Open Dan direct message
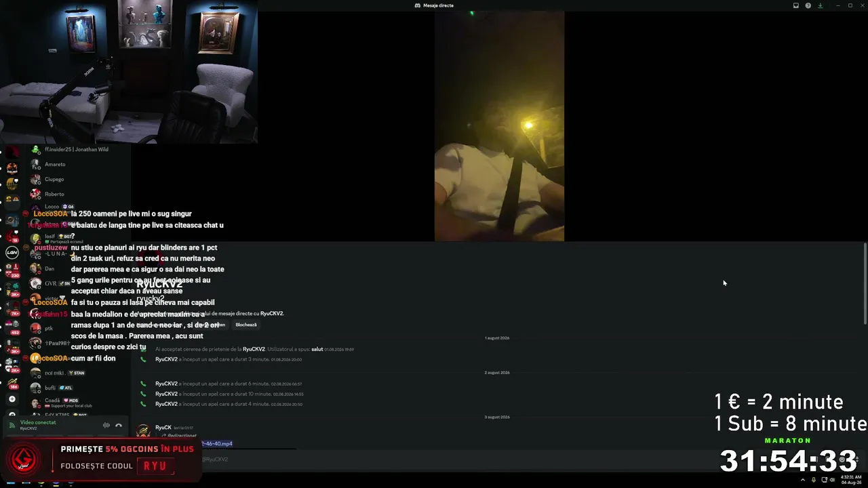 [50, 269]
